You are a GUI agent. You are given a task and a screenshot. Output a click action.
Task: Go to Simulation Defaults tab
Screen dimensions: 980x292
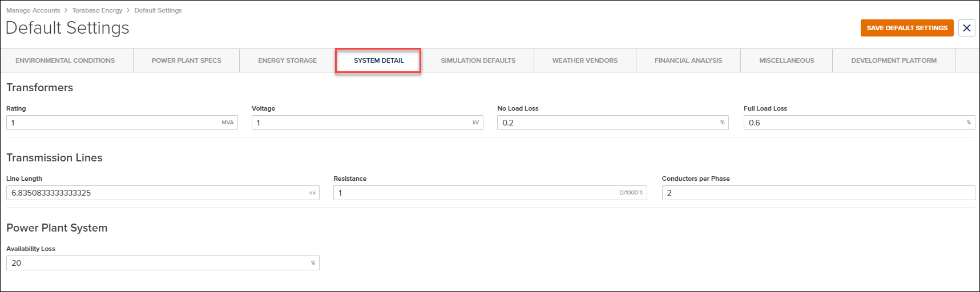pyautogui.click(x=478, y=60)
